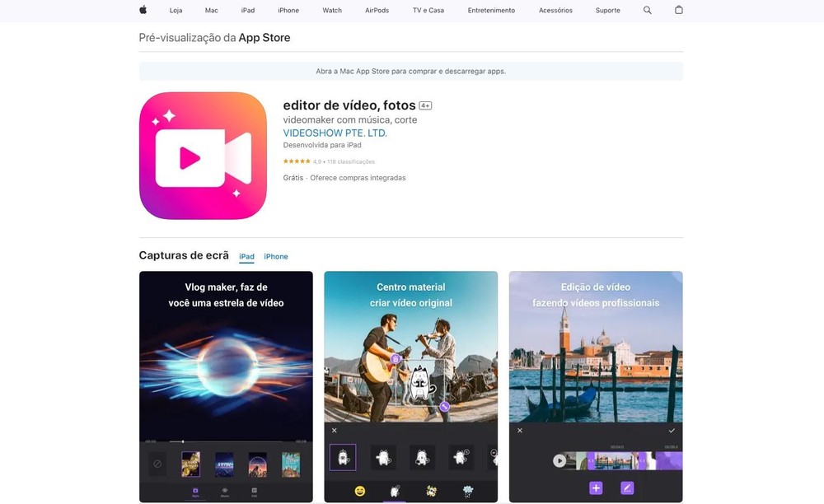Open the Suporte menu item
Screen dimensions: 824x504
608,11
